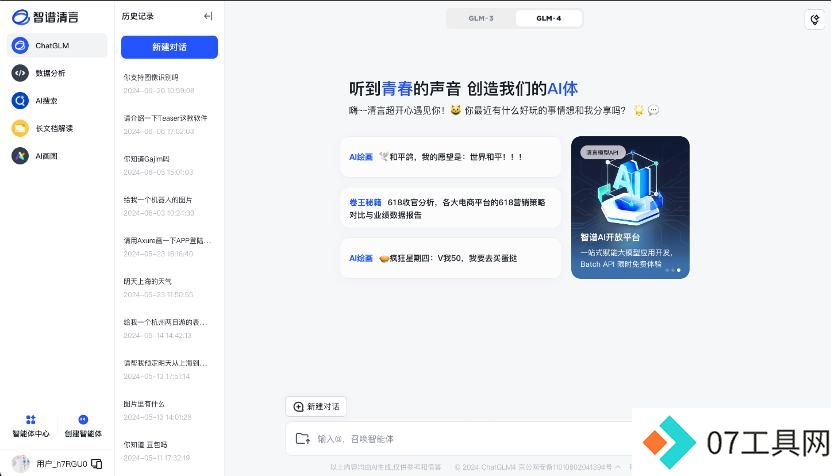832x476 pixels.
Task: Click device icon beside 用户_h7RGU0
Action: [97, 464]
